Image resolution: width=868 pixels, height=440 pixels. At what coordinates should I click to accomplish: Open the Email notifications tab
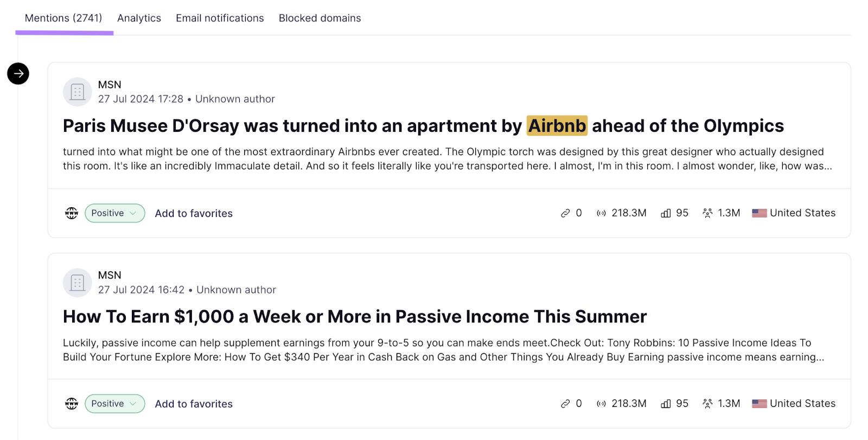(219, 18)
